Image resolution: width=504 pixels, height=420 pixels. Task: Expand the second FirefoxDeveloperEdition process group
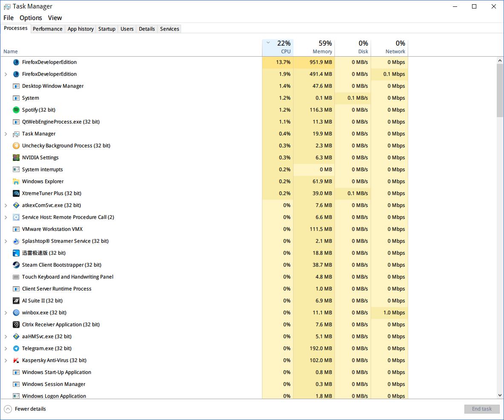click(6, 74)
